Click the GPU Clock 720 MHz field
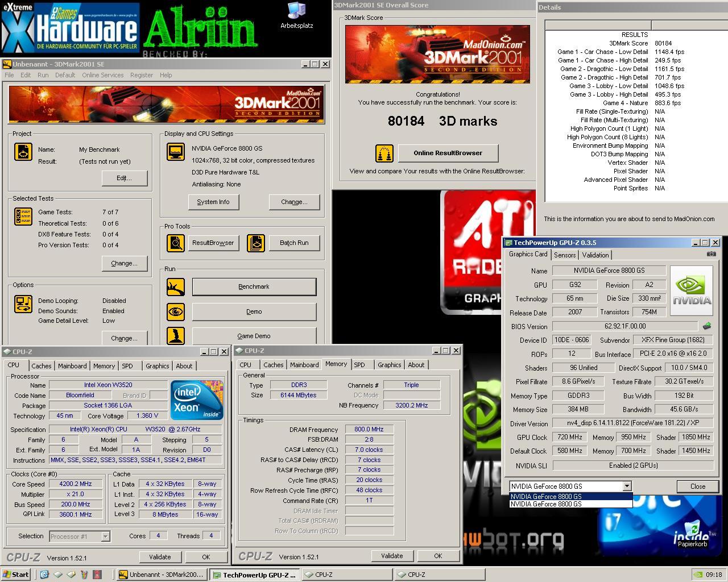 (569, 438)
